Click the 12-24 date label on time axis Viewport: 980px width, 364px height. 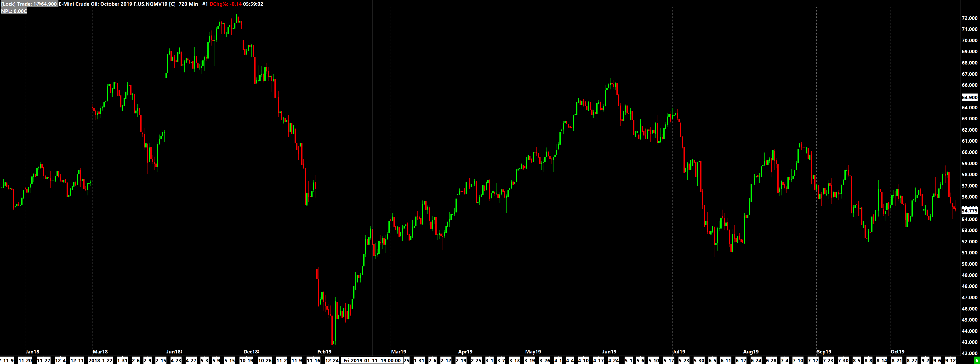tap(332, 360)
